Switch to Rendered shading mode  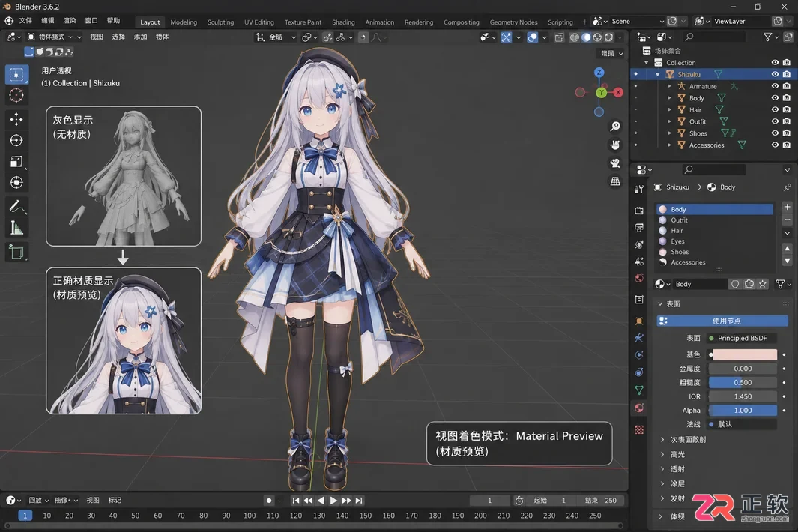pos(608,37)
